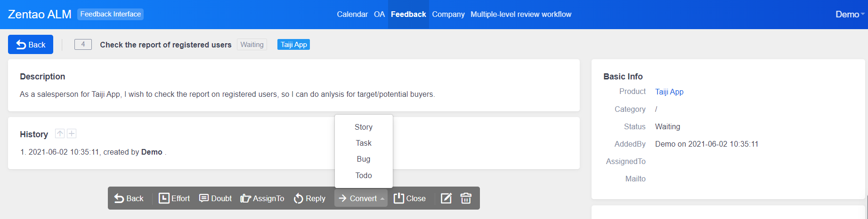
Task: Select Story from Convert menu
Action: point(364,127)
